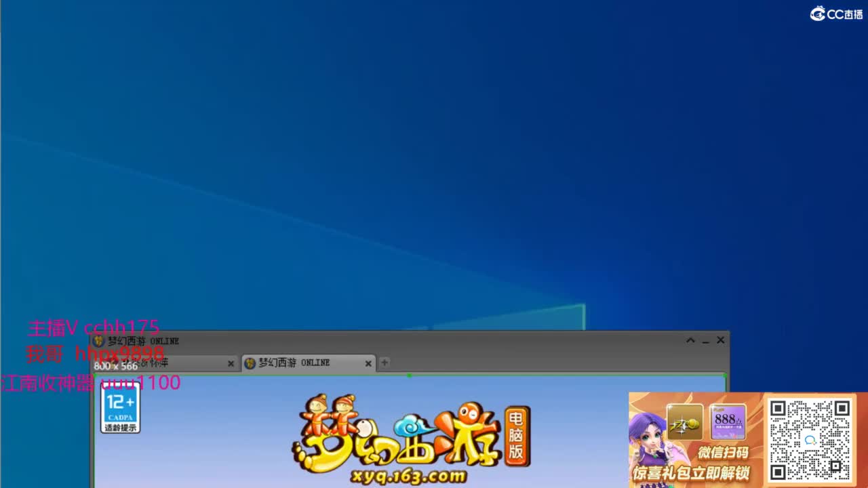The width and height of the screenshot is (868, 488).
Task: Close the 梦幻西游 ONLINE game window
Action: (721, 340)
